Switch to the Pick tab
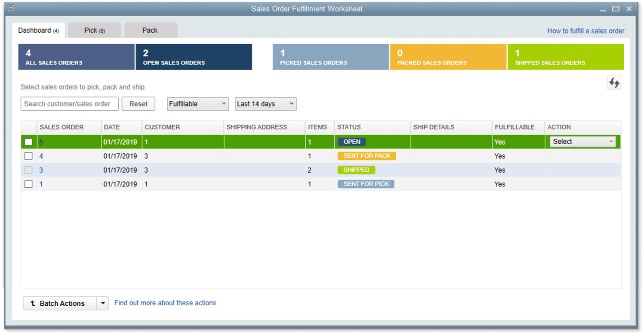Viewport: 644px width, 335px height. (95, 30)
